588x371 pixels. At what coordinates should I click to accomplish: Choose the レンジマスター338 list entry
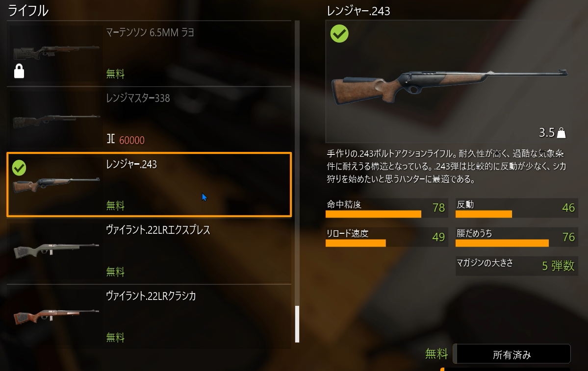click(149, 119)
